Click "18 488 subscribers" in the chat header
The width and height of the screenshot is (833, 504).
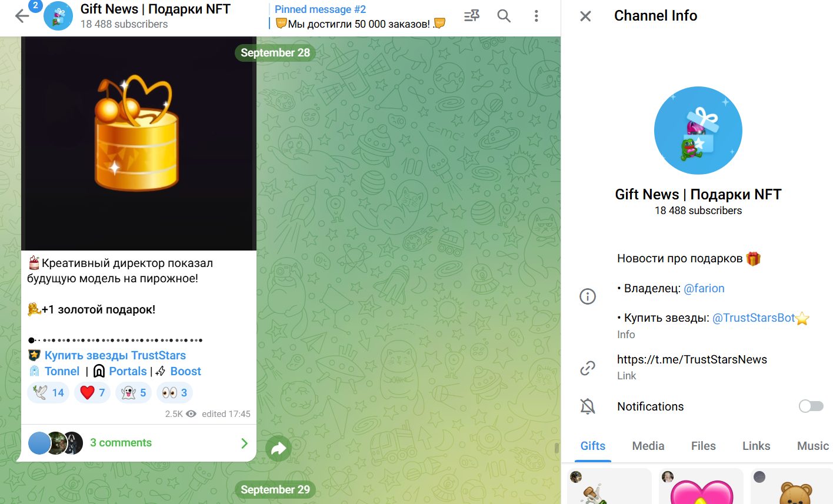[124, 24]
